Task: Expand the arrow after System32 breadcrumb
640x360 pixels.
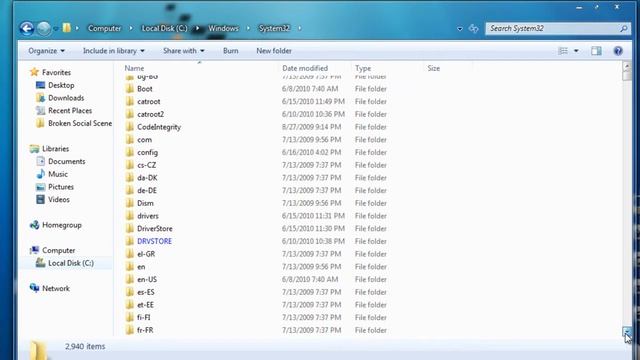Action: [300, 28]
